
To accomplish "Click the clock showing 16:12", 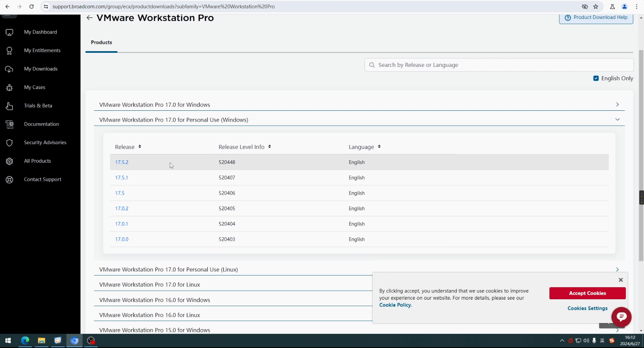I will pyautogui.click(x=630, y=338).
